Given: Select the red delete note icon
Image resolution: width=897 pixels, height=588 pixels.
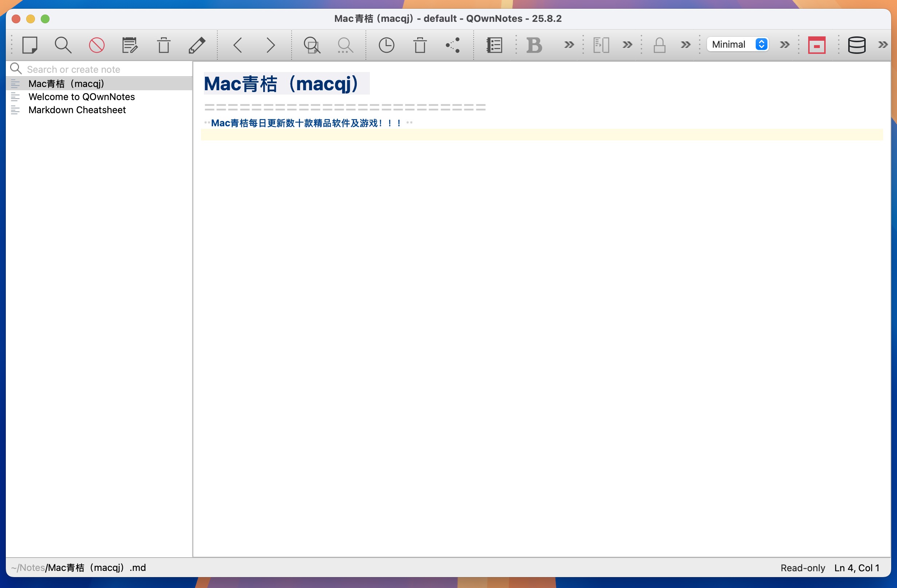Looking at the screenshot, I should (96, 44).
